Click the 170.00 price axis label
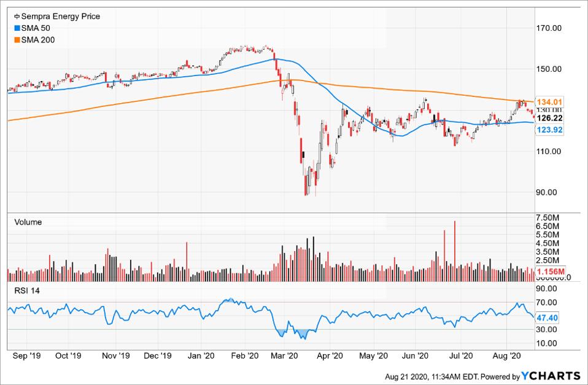 pyautogui.click(x=549, y=28)
